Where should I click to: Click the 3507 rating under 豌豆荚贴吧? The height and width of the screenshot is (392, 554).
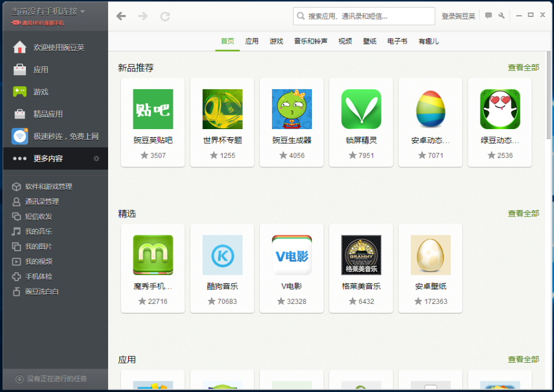click(x=157, y=156)
